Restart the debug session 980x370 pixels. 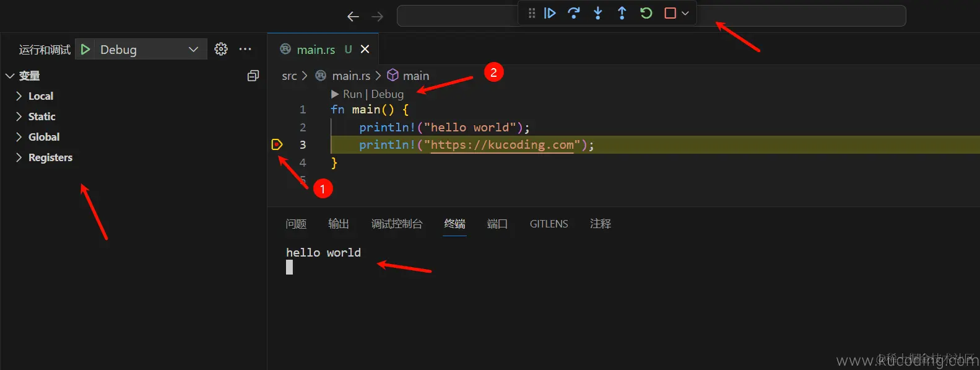click(x=646, y=13)
